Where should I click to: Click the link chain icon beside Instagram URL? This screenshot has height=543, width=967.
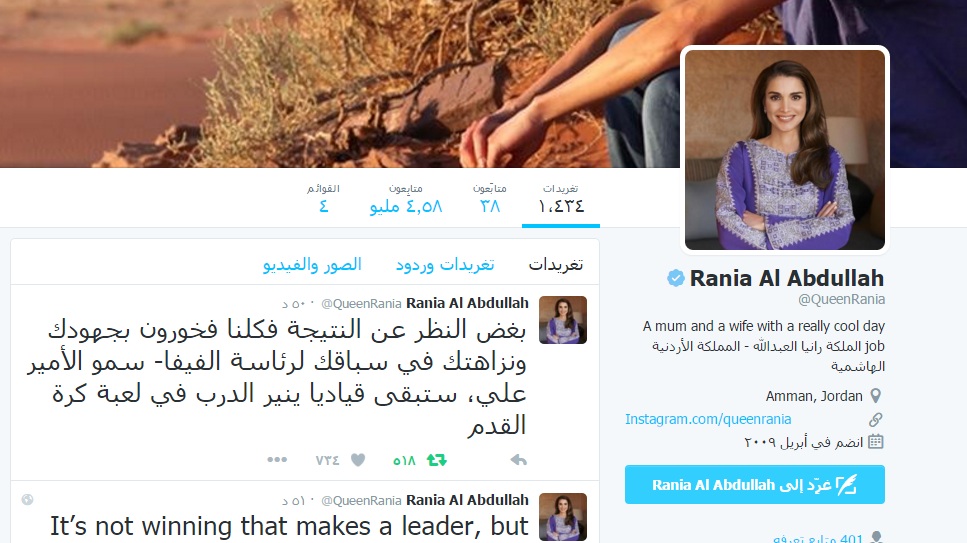(x=876, y=420)
